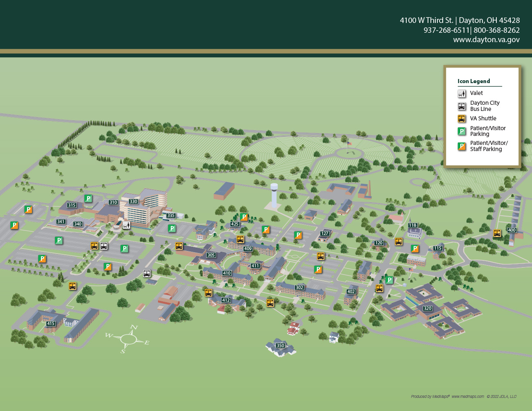Click the parking icon above building 302's lot
532x411 pixels.
pos(318,269)
